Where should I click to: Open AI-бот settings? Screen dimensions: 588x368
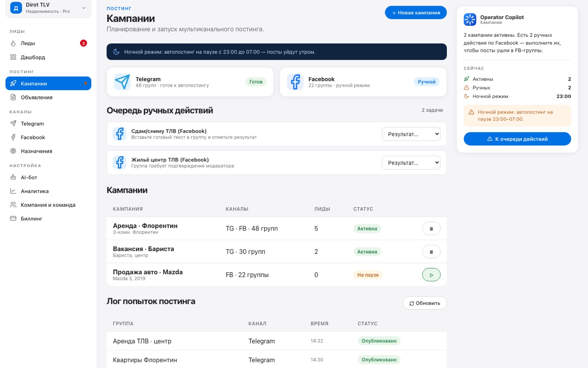click(x=48, y=177)
